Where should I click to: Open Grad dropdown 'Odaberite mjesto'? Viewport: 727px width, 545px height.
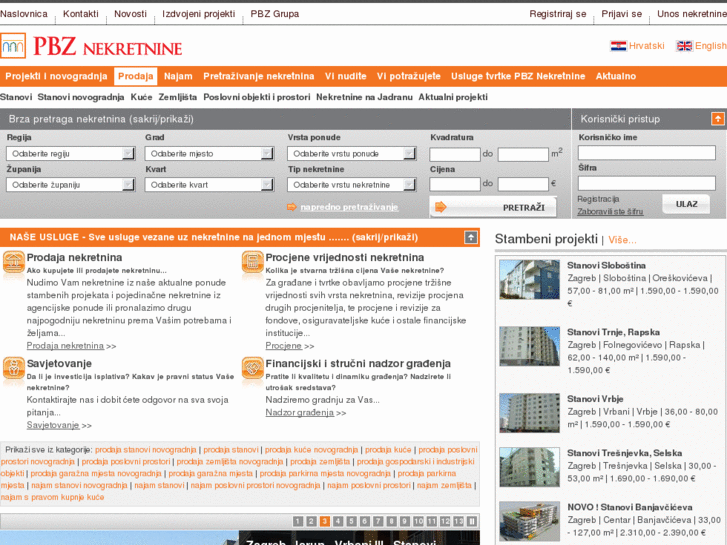coord(209,154)
